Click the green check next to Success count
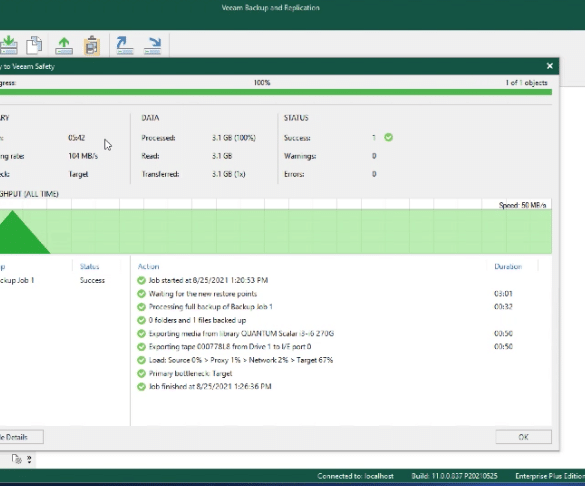The width and height of the screenshot is (585, 486). [388, 137]
